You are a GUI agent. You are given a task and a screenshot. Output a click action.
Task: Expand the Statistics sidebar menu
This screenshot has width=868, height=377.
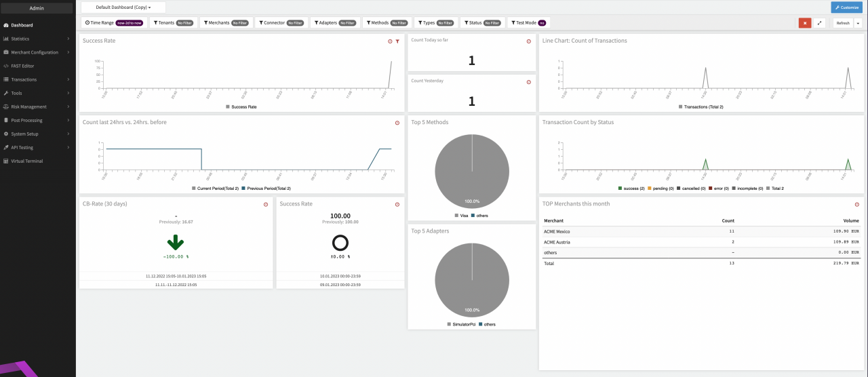(x=37, y=39)
